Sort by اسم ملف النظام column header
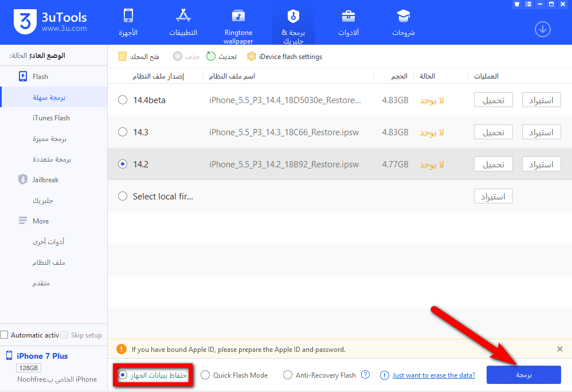 (232, 76)
